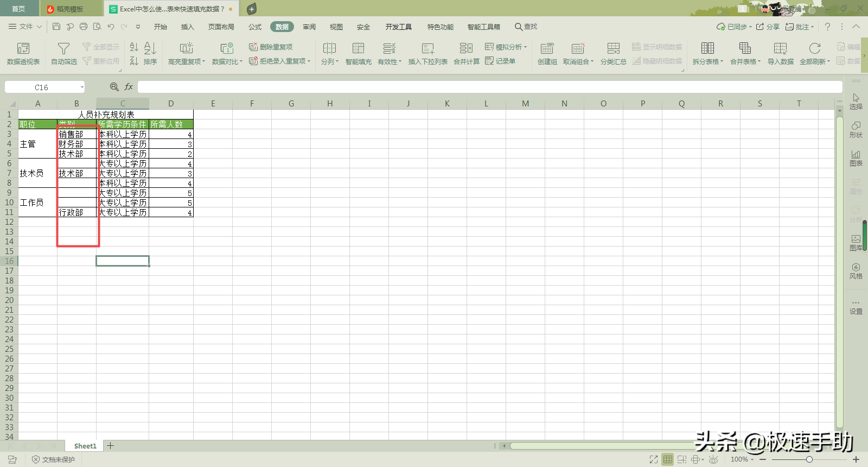Switch to normal view in status bar

tap(668, 459)
